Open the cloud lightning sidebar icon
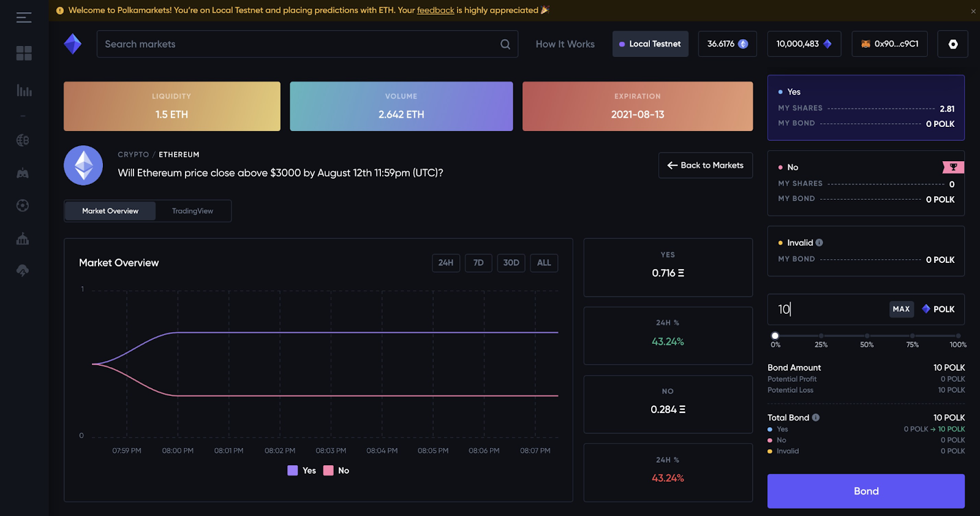The image size is (980, 516). click(23, 270)
